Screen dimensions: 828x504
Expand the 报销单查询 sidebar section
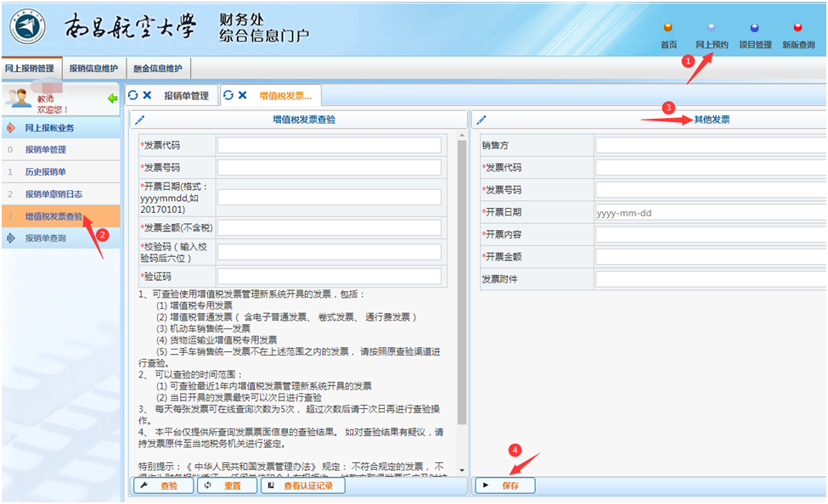tap(44, 238)
